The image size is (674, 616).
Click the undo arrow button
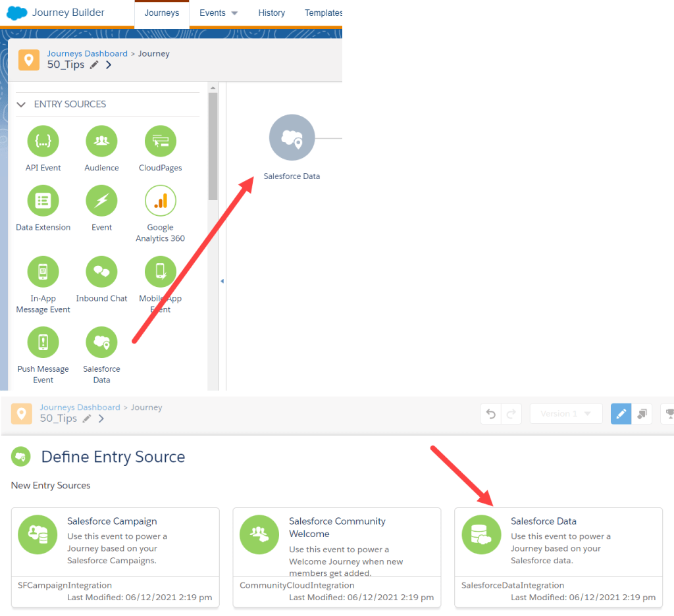click(491, 414)
